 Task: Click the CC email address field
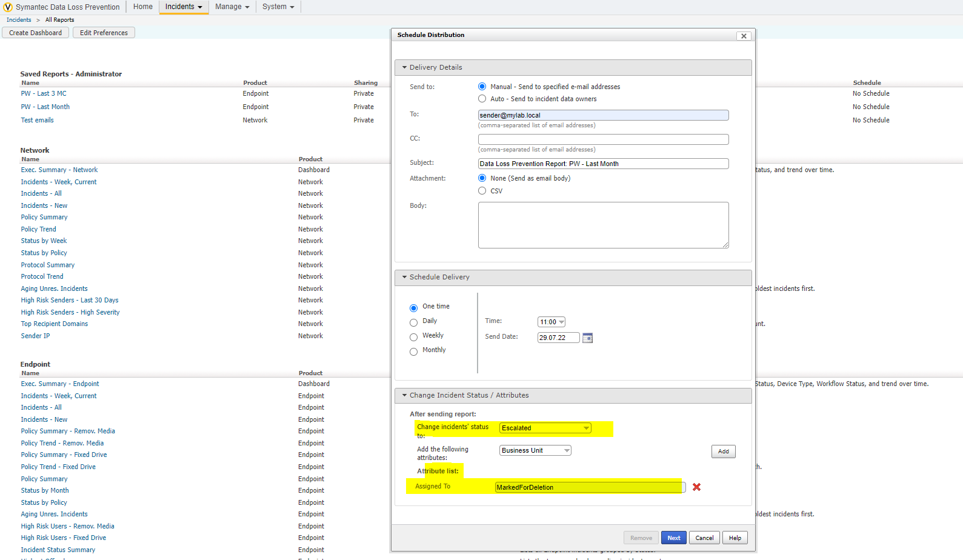pyautogui.click(x=603, y=139)
